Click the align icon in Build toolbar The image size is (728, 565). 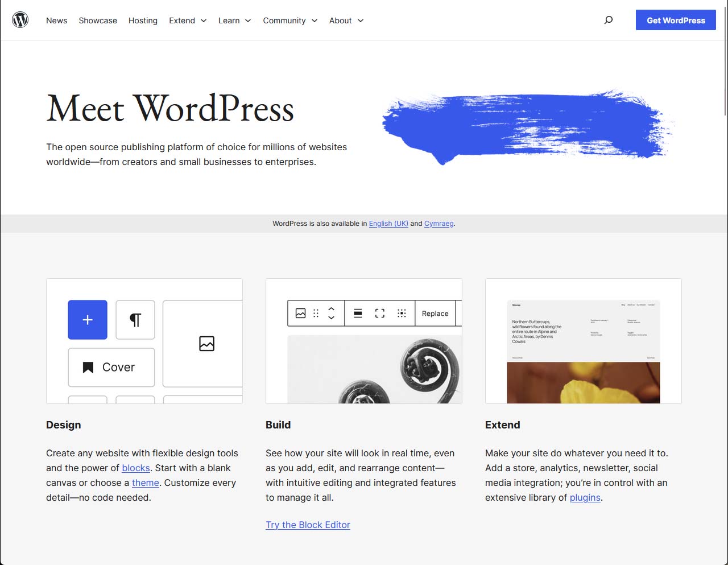[x=358, y=314]
